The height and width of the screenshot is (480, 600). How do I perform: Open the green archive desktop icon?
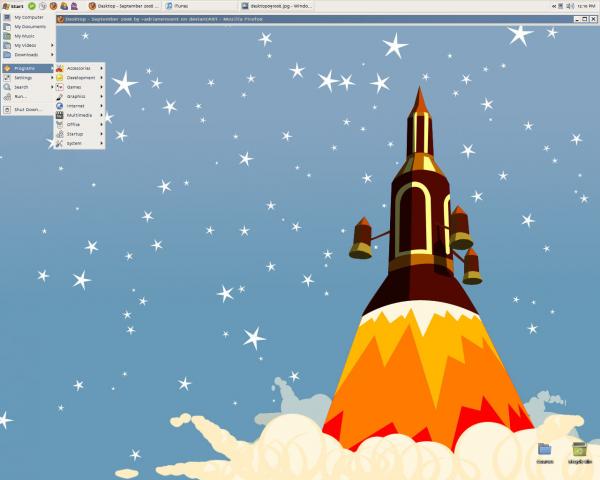click(580, 453)
